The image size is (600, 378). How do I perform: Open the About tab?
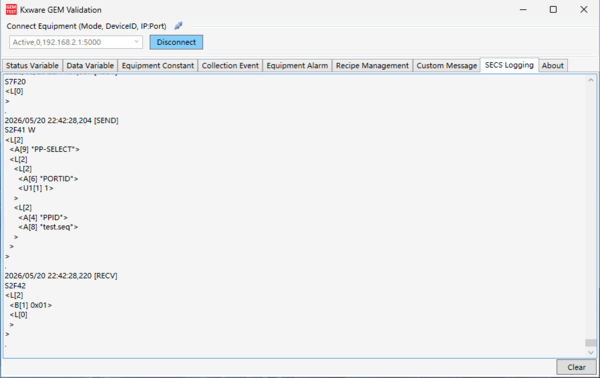(553, 65)
